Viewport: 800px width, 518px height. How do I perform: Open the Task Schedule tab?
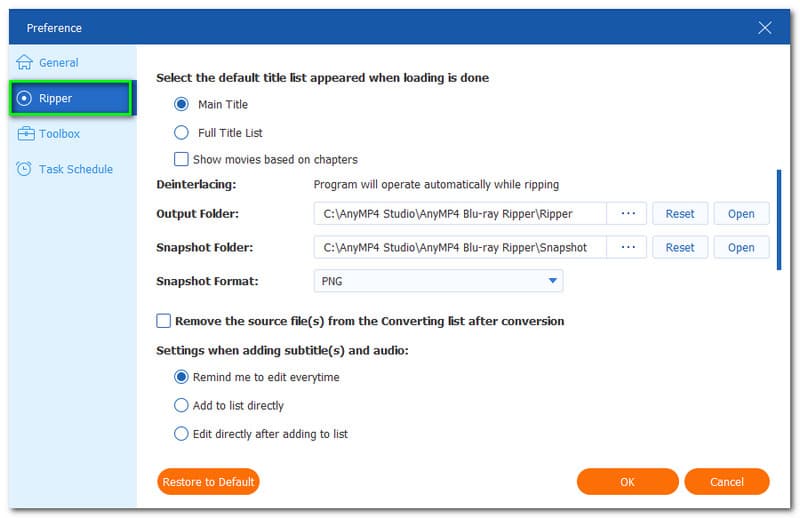click(x=75, y=169)
